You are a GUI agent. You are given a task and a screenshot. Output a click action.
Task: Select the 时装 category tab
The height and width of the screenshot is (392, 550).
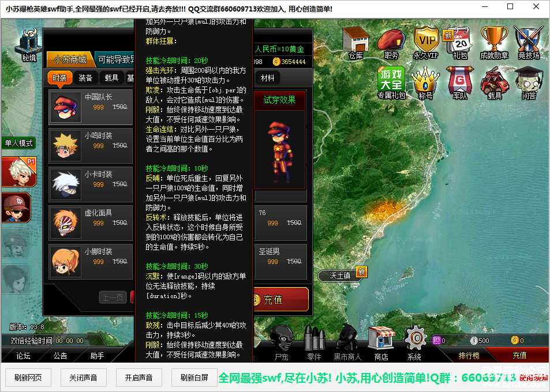tap(59, 78)
